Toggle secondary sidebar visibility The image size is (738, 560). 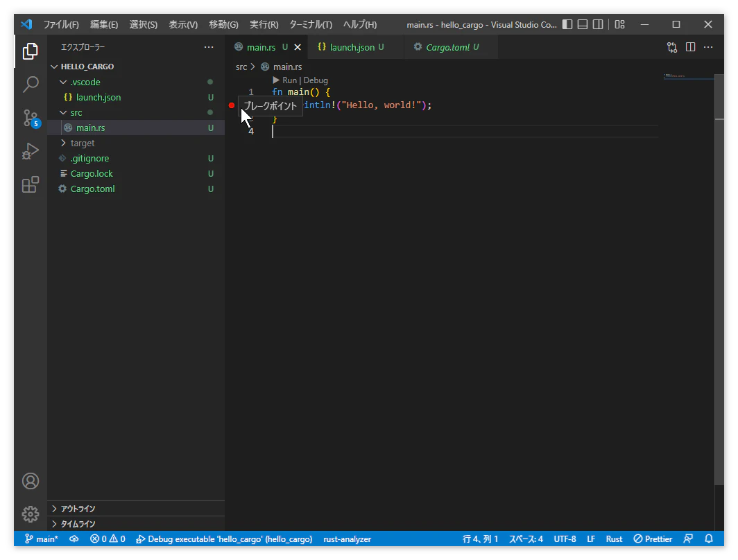click(598, 24)
